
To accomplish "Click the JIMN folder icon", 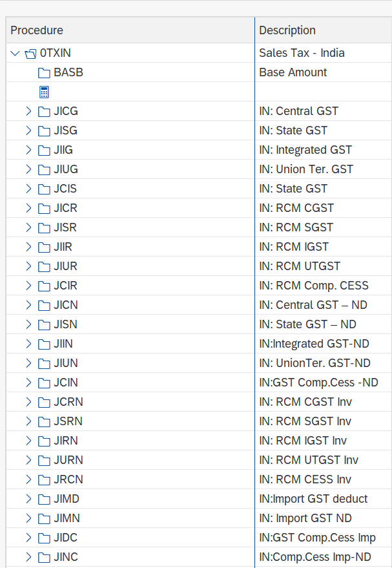I will click(x=44, y=518).
